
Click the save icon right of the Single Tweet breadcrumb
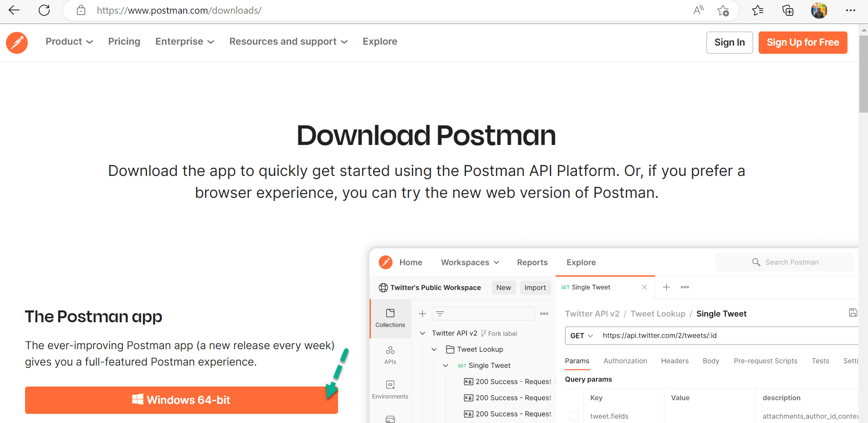(x=853, y=313)
